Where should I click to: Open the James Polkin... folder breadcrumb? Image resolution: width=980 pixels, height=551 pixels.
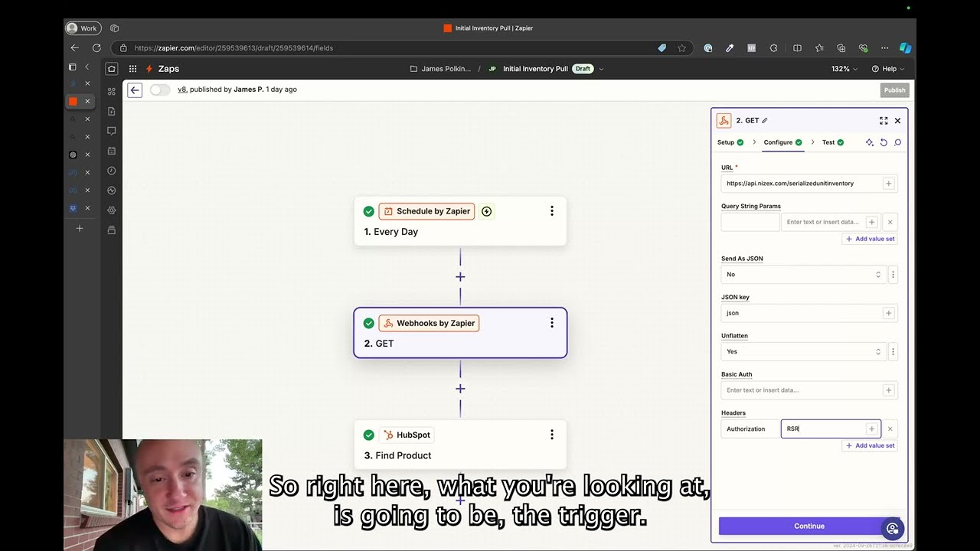[441, 69]
